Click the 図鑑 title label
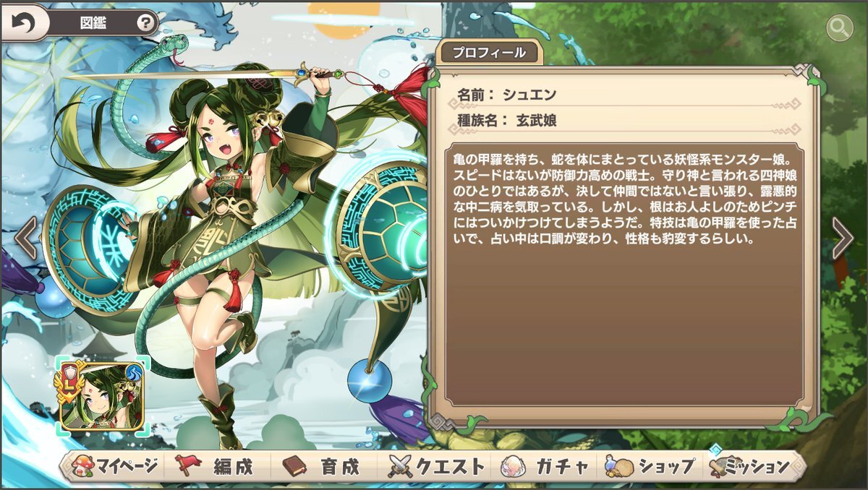 click(92, 23)
